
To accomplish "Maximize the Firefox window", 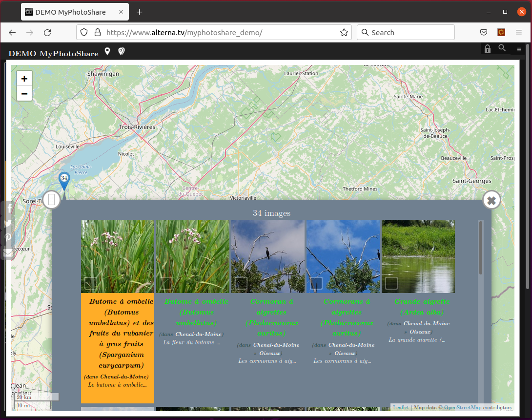I will pos(505,12).
